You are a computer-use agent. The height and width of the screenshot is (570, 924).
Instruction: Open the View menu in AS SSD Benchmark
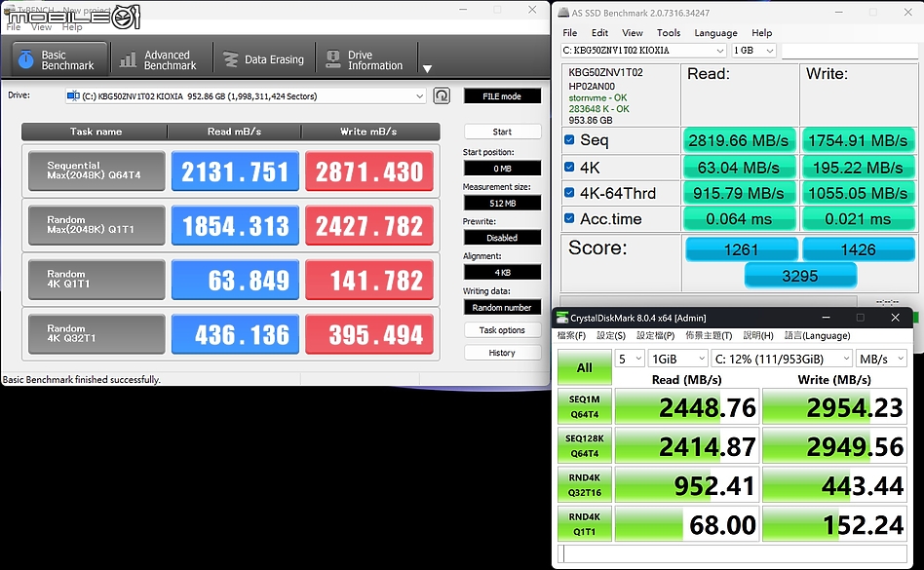tap(633, 33)
